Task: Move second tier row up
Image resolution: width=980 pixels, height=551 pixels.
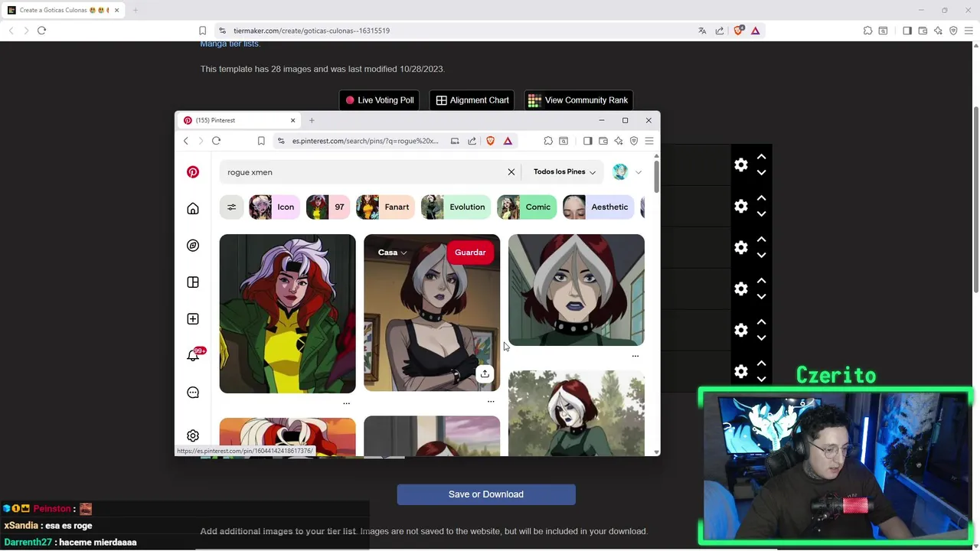Action: (x=761, y=198)
